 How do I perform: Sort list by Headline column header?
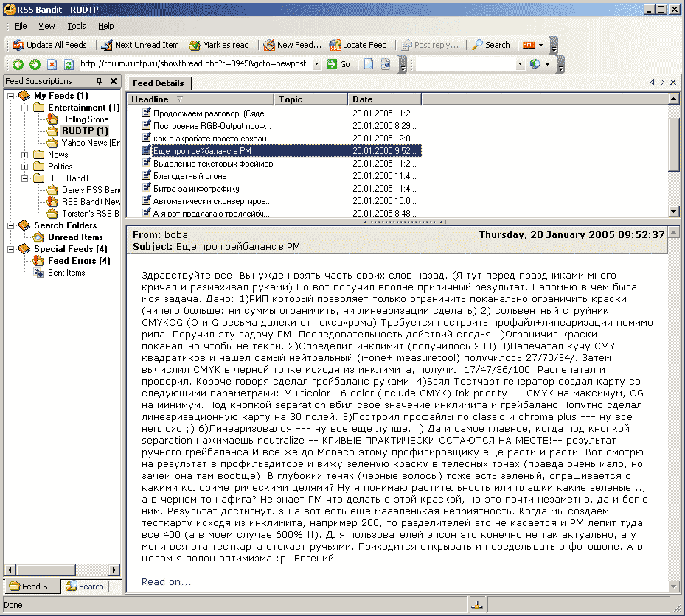200,99
